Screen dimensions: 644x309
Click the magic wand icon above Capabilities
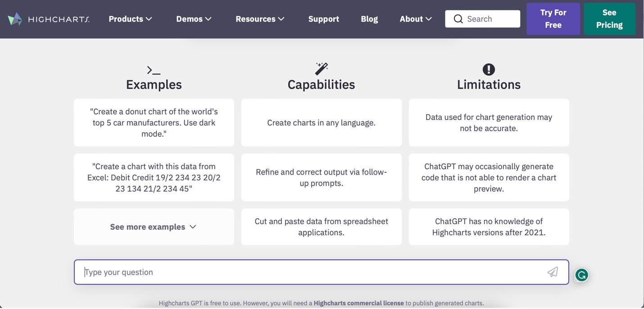coord(322,69)
